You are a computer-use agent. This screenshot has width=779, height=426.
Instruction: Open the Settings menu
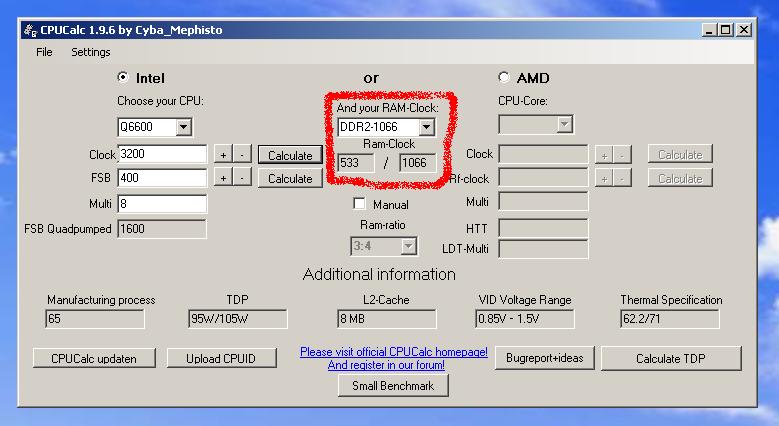[91, 52]
